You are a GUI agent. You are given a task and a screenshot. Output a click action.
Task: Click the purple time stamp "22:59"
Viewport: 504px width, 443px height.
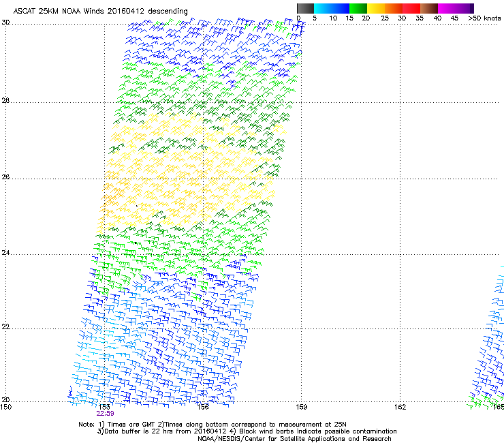105,414
